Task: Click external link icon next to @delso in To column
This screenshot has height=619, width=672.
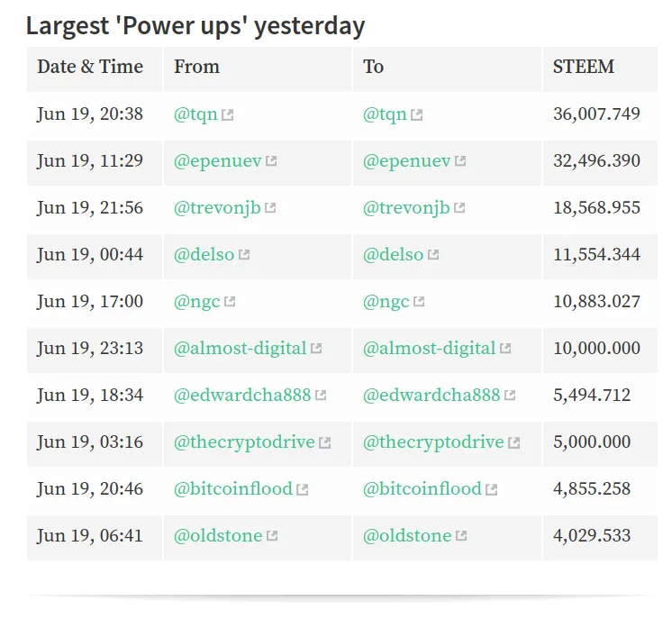Action: click(433, 255)
